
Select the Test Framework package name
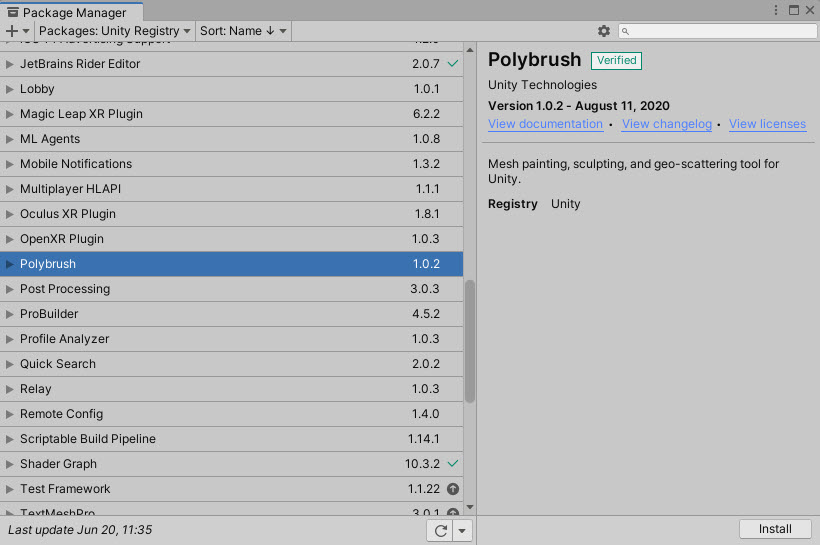tap(65, 489)
